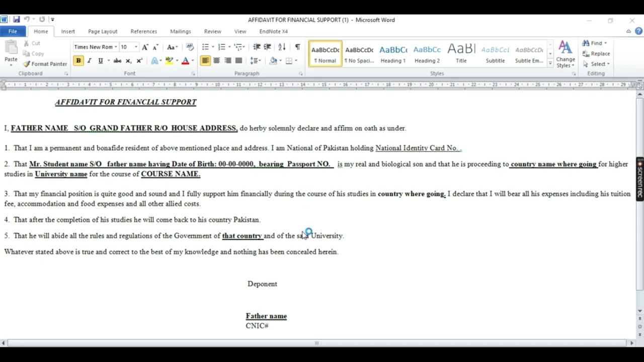Open the Select dropdown in Editing

pyautogui.click(x=596, y=64)
